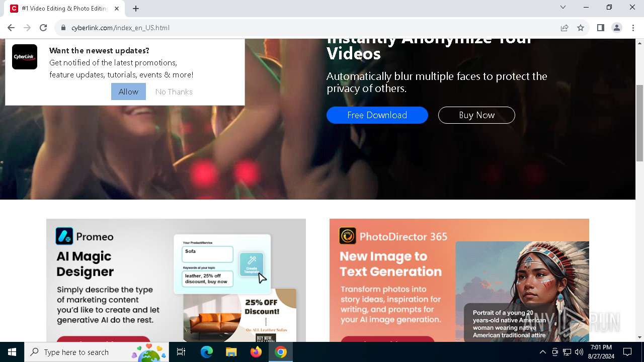Open the PhotoDirector 365 text generation card
The width and height of the screenshot is (644, 362).
click(x=459, y=280)
